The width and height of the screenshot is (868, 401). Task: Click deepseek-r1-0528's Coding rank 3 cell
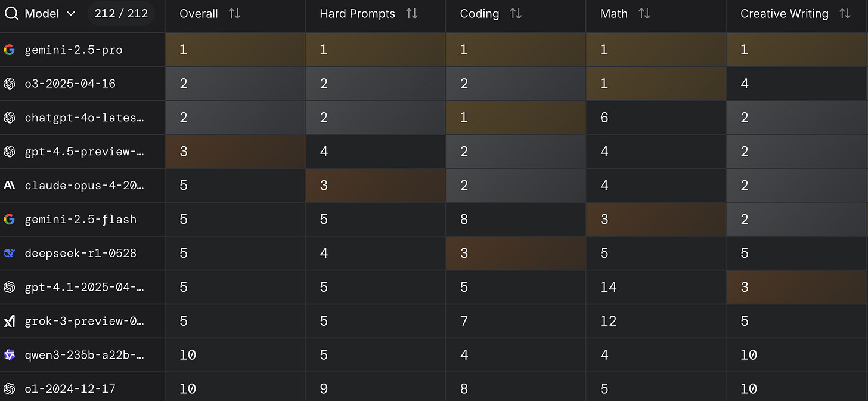click(516, 253)
